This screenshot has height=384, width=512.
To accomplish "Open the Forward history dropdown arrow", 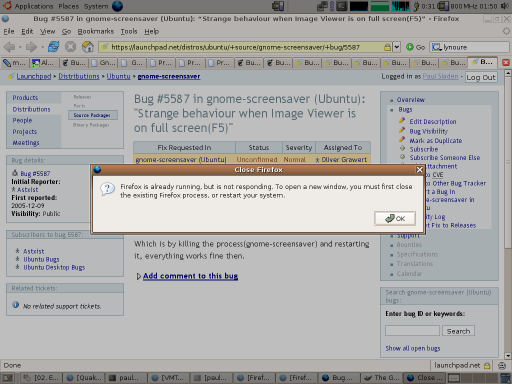I will (42, 47).
